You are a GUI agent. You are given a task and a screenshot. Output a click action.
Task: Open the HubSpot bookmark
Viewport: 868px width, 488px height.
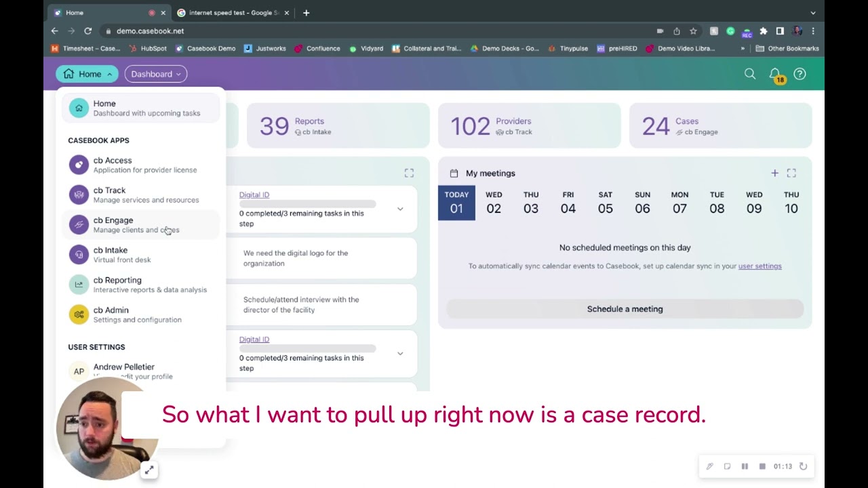pyautogui.click(x=147, y=49)
